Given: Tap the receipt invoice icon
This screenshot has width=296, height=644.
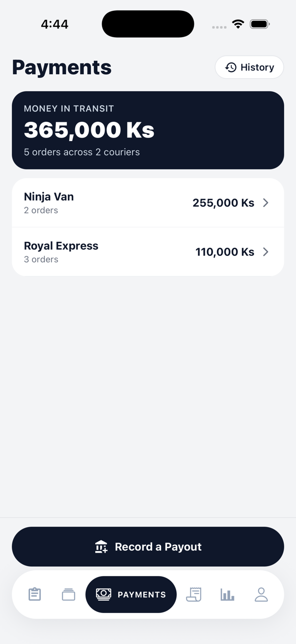Looking at the screenshot, I should point(194,594).
